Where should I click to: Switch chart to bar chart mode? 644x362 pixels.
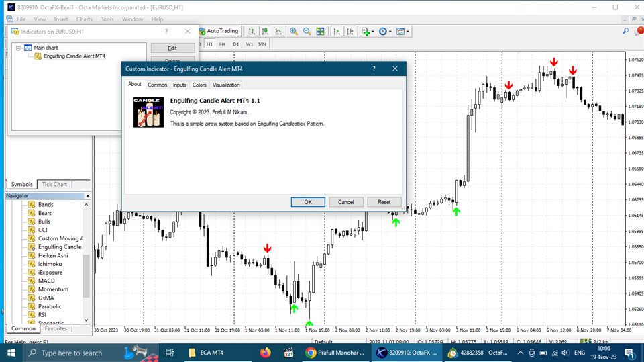pyautogui.click(x=252, y=32)
